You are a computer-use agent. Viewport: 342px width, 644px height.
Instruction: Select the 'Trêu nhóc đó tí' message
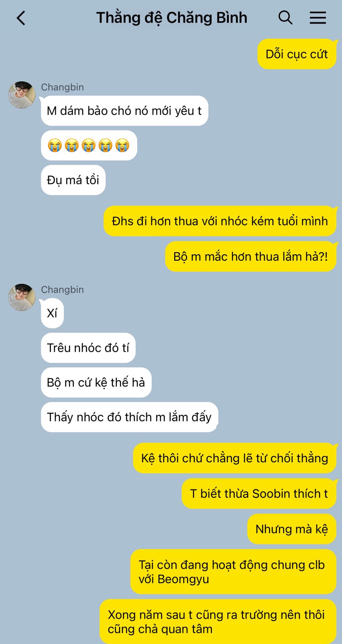pyautogui.click(x=88, y=347)
